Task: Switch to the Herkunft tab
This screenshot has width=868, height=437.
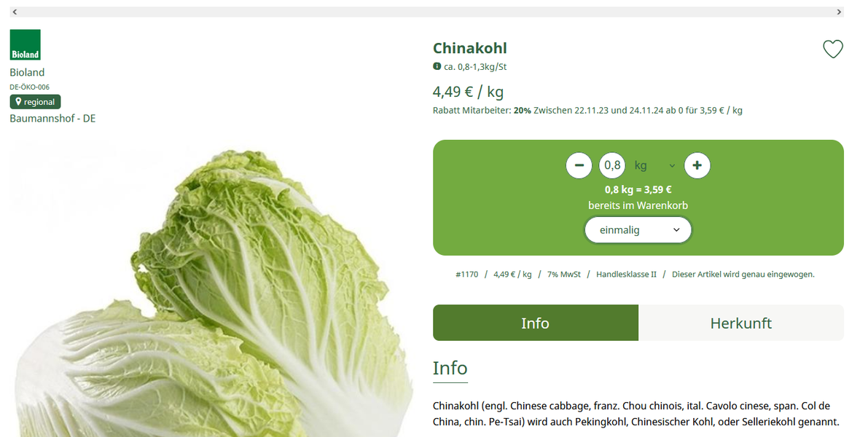Action: click(x=740, y=323)
